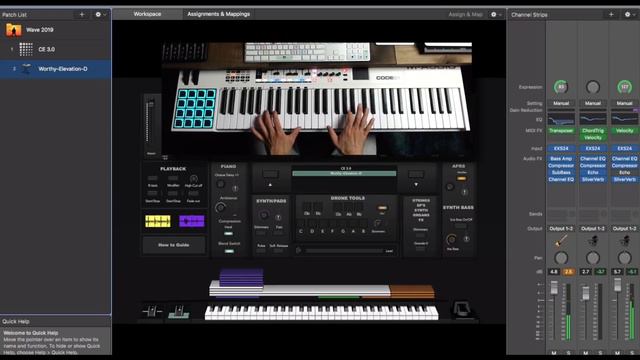Select the Worthy-Elevation-D patch
This screenshot has width=640, height=360.
click(x=55, y=69)
